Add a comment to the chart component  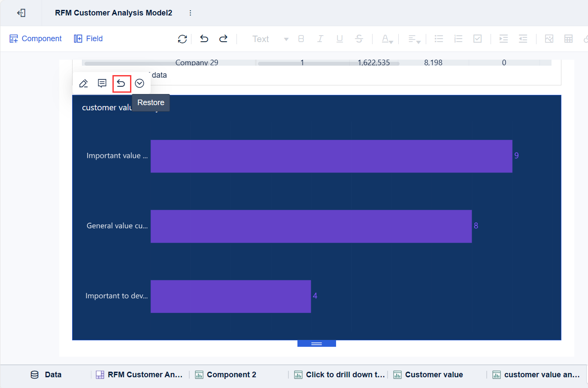(102, 83)
